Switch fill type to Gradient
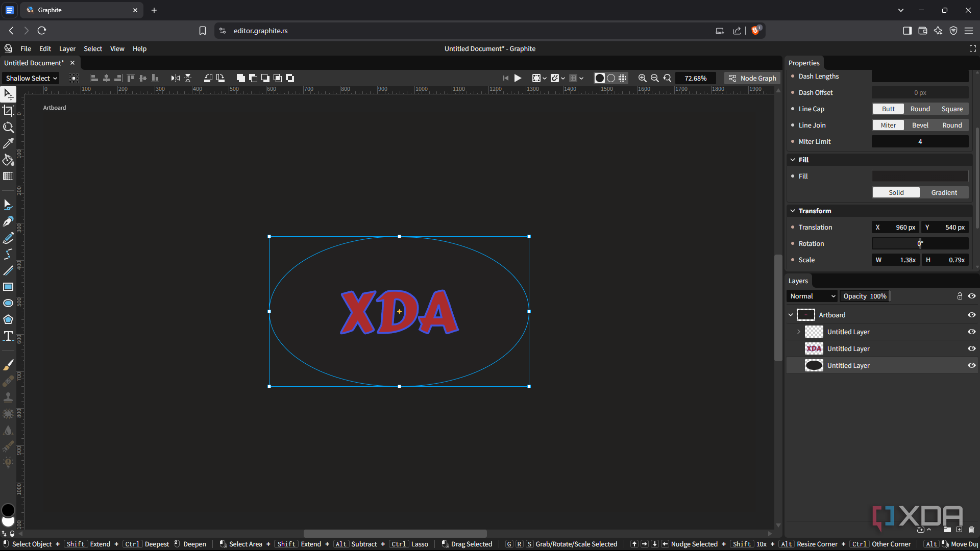This screenshot has height=551, width=980. pyautogui.click(x=944, y=192)
